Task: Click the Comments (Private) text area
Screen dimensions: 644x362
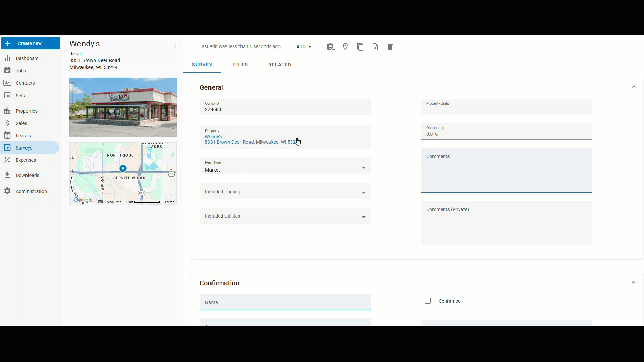Action: pos(506,223)
